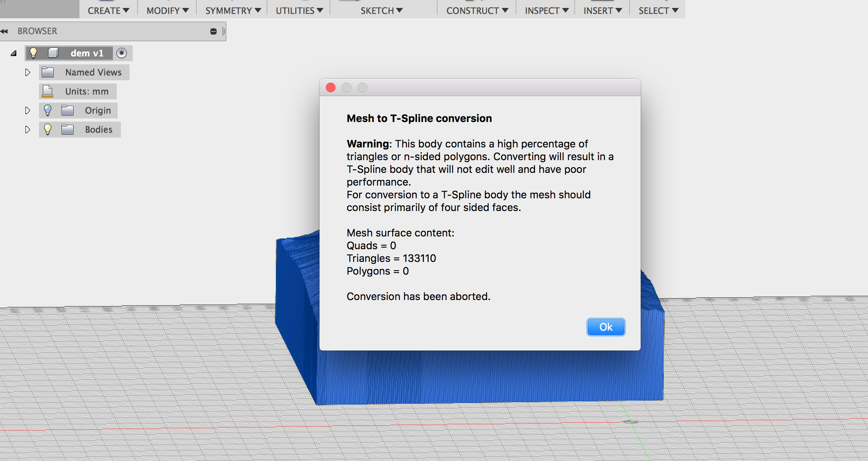Screen dimensions: 868x461
Task: Open the SYMMETRY dropdown menu
Action: pos(233,11)
